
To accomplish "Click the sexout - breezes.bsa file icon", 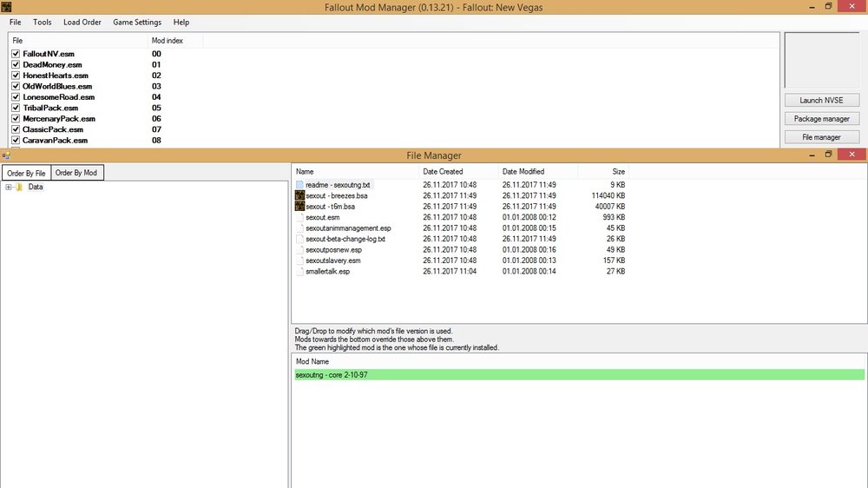I will 299,195.
